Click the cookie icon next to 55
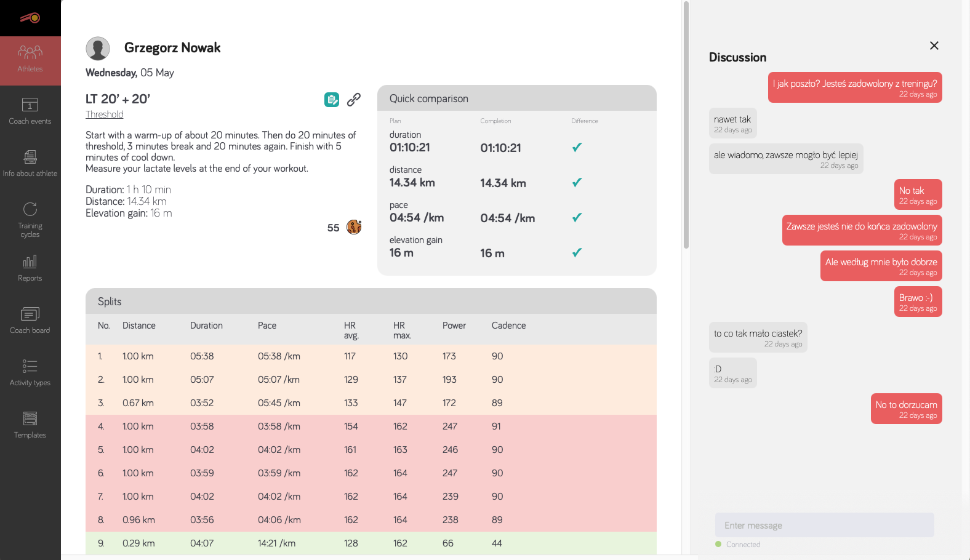Screen dimensions: 970x560 354,227
